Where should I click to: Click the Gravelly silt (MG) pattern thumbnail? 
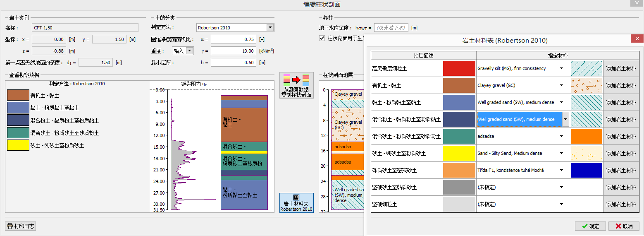click(x=586, y=68)
